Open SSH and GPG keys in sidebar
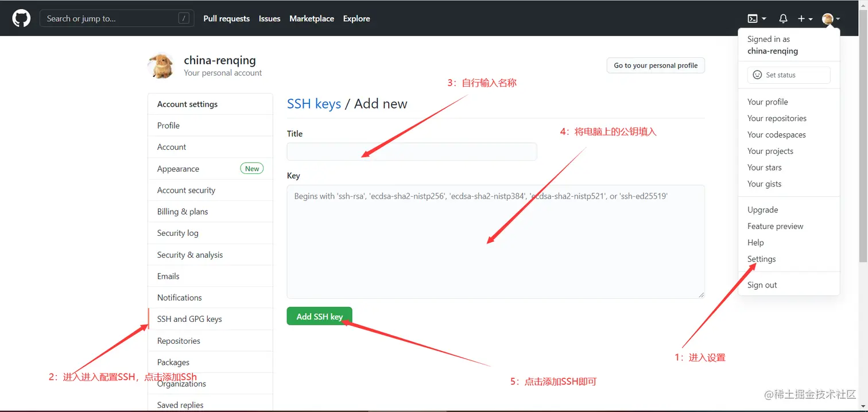This screenshot has width=868, height=412. pos(210,319)
